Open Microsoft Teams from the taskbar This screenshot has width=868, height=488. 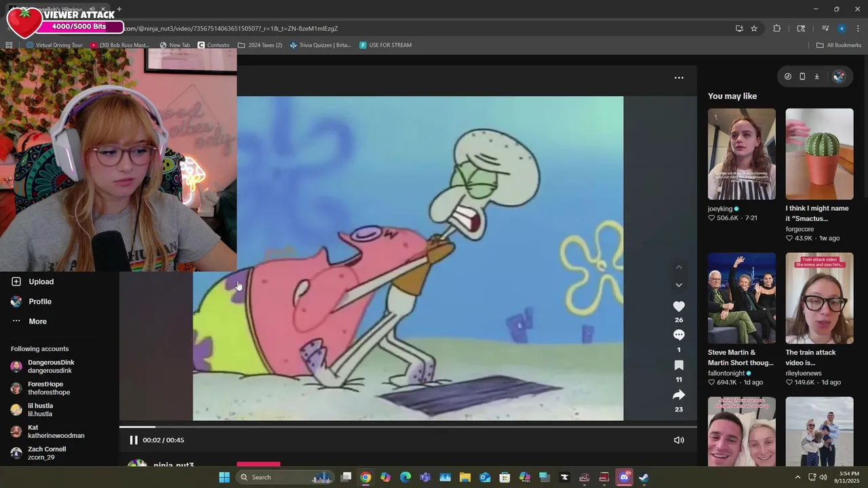425,477
